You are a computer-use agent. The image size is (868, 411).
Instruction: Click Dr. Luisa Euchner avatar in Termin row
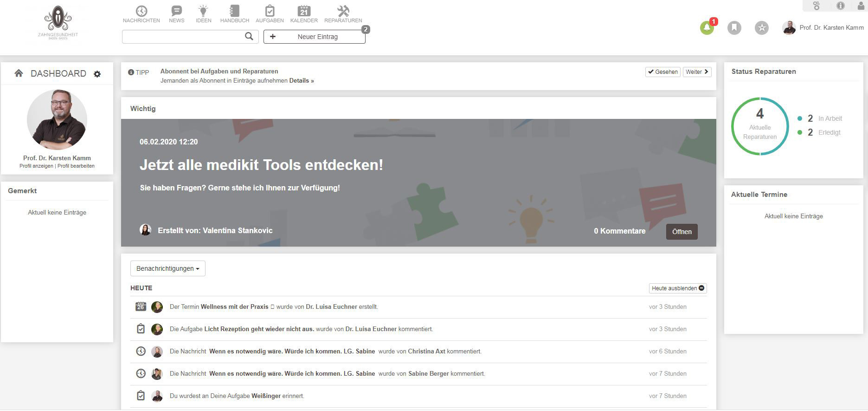pos(157,307)
